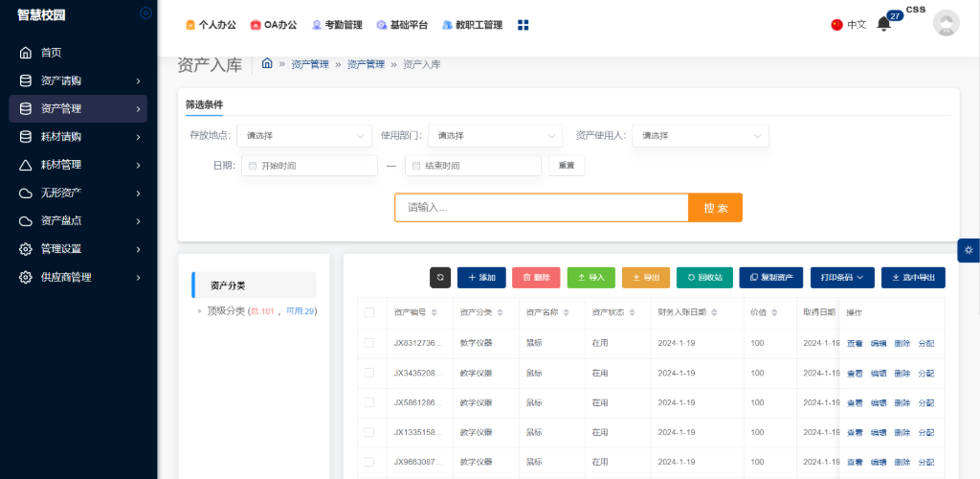Screen dimensions: 980x479
Task: Click the 选中导出 button
Action: coord(913,278)
